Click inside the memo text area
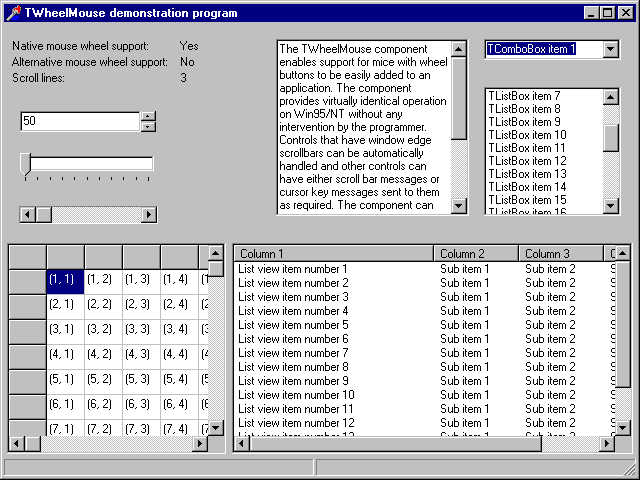 click(364, 127)
